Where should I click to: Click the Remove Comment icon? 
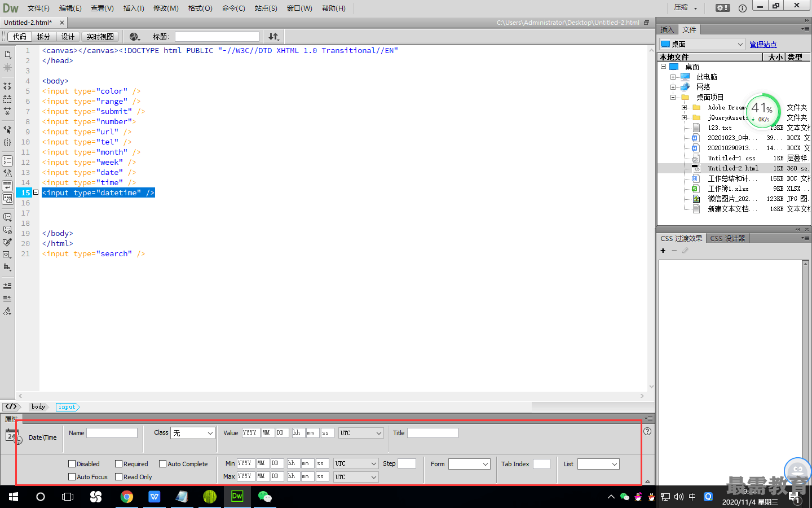[x=7, y=230]
